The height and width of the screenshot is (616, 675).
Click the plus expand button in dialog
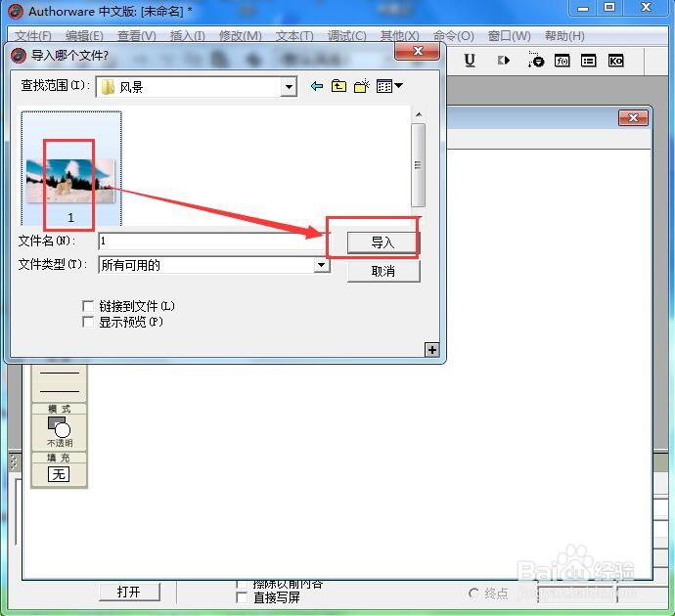point(431,350)
